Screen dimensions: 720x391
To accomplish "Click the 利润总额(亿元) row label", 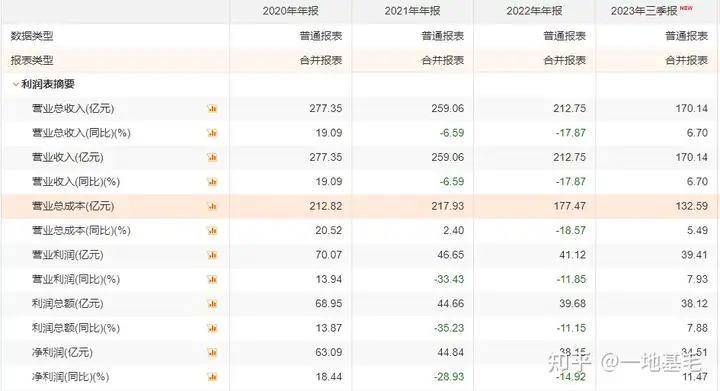I will click(x=68, y=303).
